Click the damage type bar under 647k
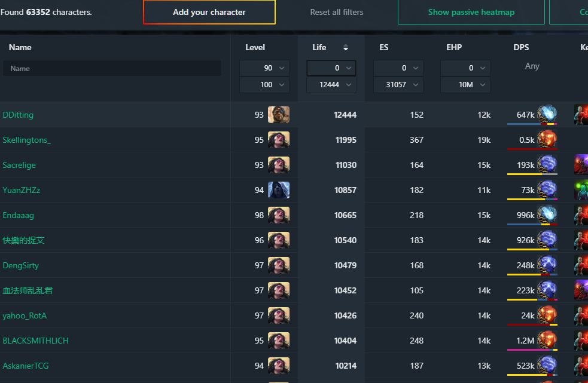The width and height of the screenshot is (588, 383). coord(532,124)
